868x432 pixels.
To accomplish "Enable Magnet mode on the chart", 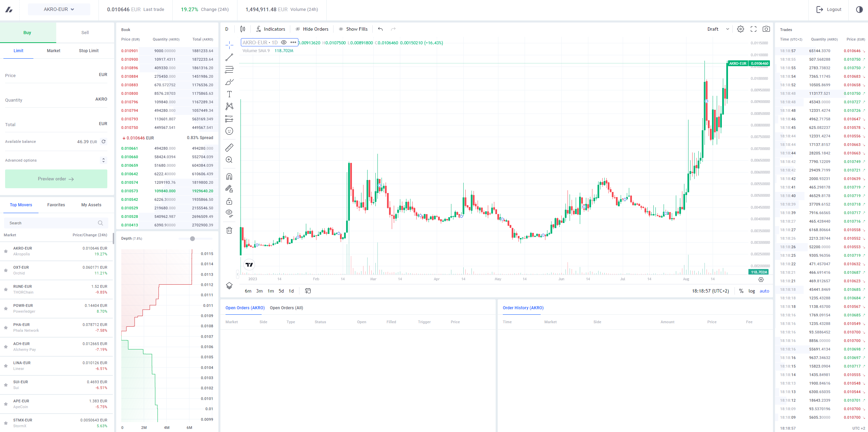I will point(229,176).
